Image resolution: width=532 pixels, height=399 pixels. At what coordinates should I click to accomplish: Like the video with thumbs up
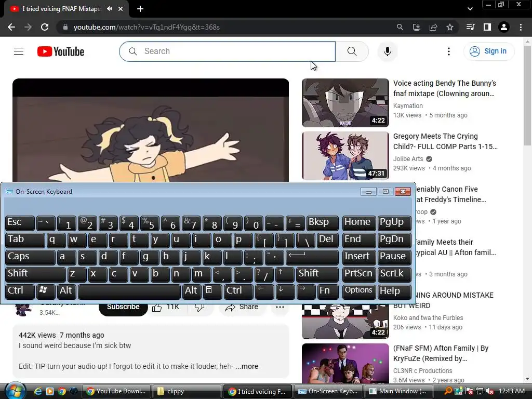tap(166, 308)
